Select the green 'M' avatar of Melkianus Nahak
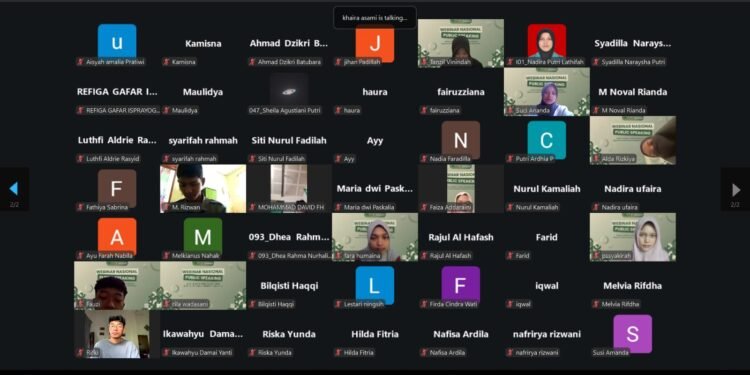The image size is (750, 375). (203, 237)
